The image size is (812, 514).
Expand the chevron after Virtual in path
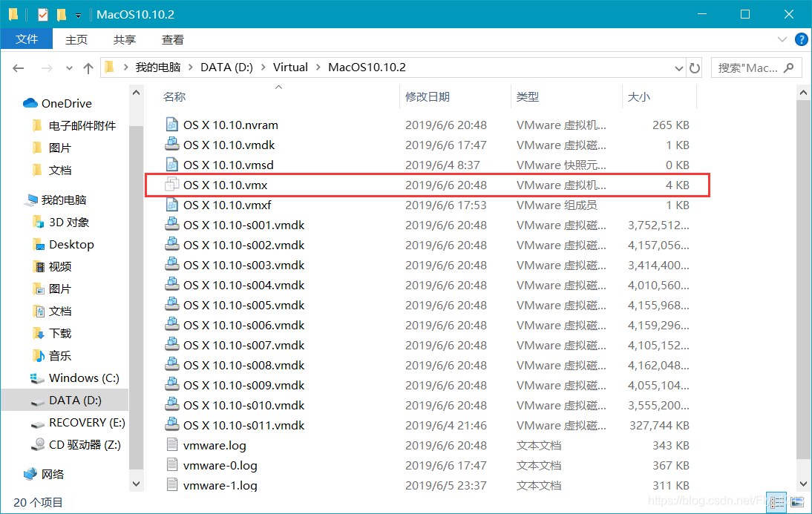(318, 67)
